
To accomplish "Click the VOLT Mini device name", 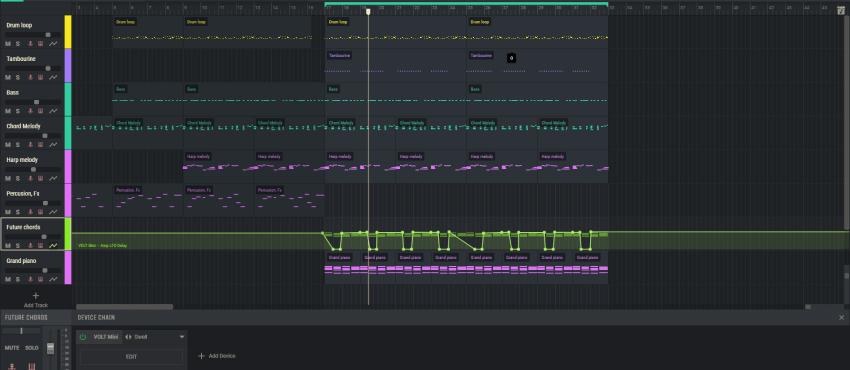I will click(x=106, y=337).
